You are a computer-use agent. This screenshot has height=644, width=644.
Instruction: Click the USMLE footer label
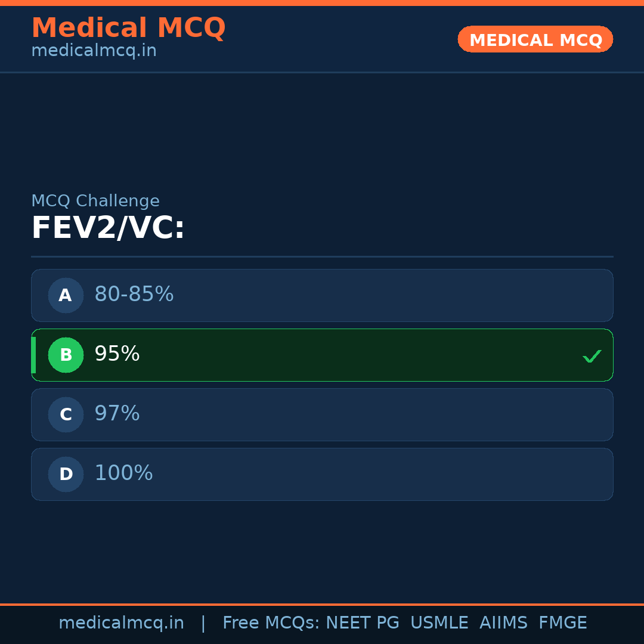(x=439, y=623)
